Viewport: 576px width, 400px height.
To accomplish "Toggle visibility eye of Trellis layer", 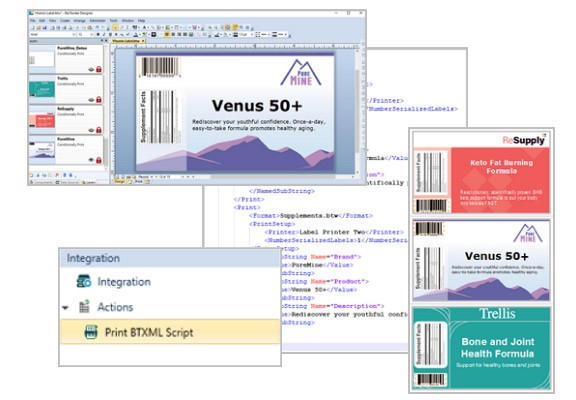I will tap(91, 100).
